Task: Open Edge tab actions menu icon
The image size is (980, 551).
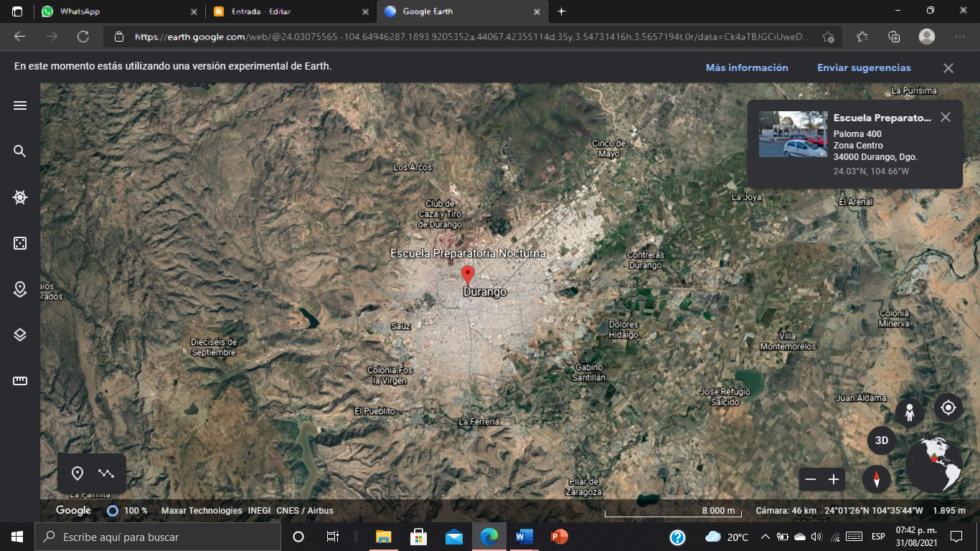Action: [x=17, y=11]
